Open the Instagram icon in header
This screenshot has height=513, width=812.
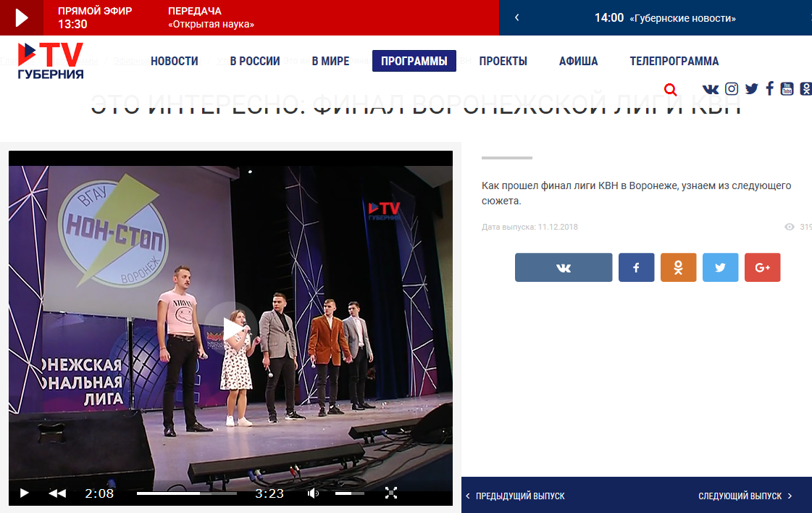click(732, 89)
